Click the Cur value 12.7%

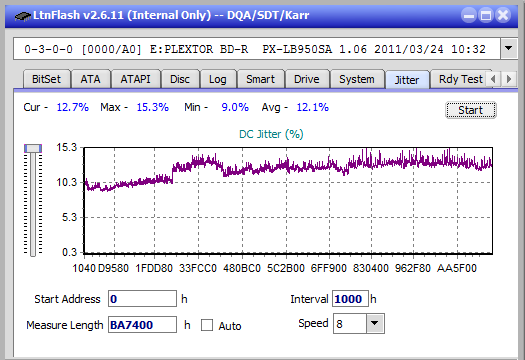pyautogui.click(x=72, y=107)
